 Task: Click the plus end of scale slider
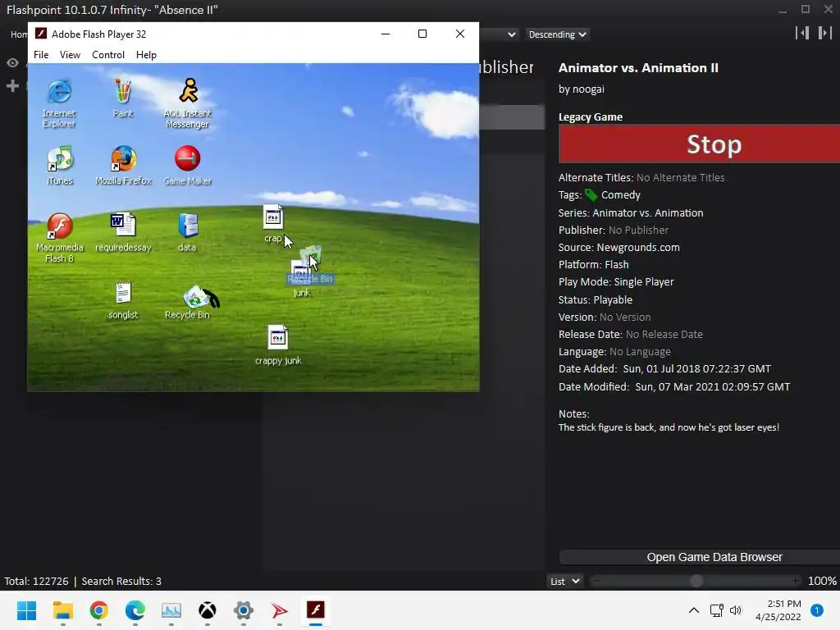(796, 581)
